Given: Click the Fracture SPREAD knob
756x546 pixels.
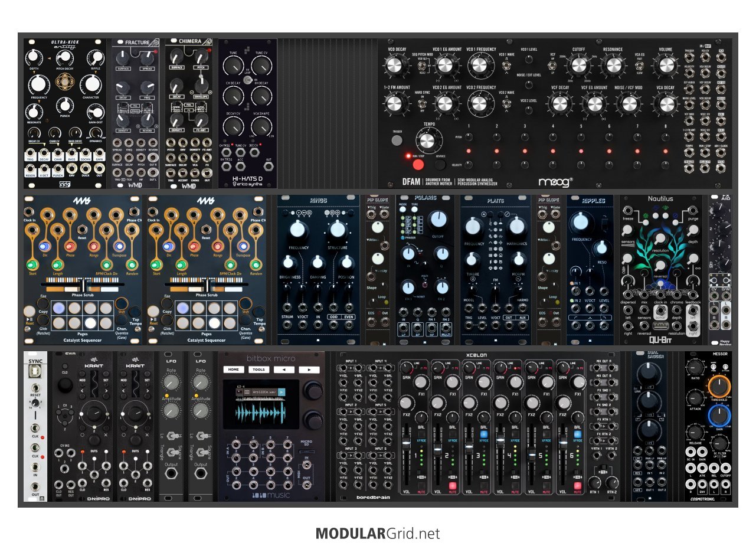Looking at the screenshot, I should 148,57.
